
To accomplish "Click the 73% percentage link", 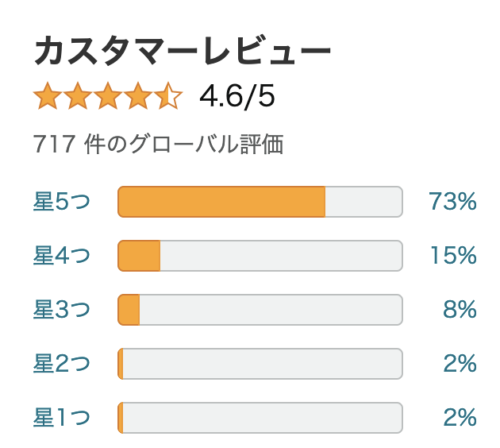I will [452, 202].
